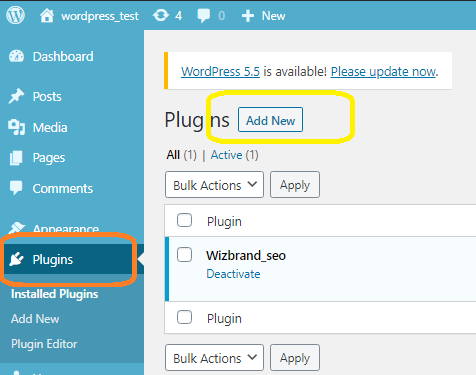Tick the Wizbrand_seo plugin checkbox
The height and width of the screenshot is (375, 476).
(184, 255)
